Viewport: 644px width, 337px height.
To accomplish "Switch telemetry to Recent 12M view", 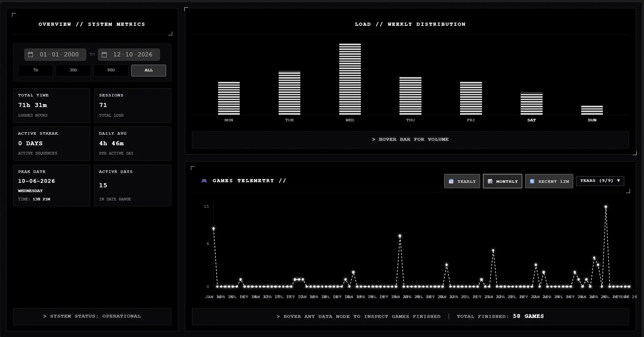I will pos(549,181).
